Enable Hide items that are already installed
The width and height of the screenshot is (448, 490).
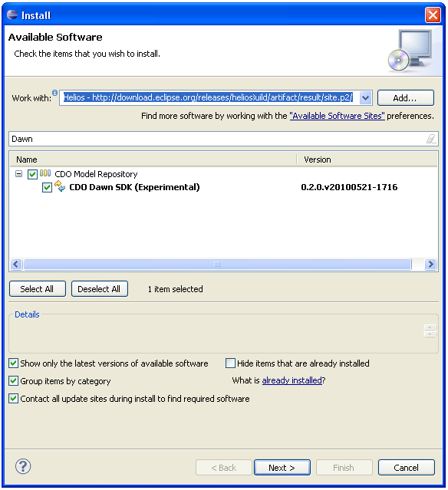tap(230, 363)
